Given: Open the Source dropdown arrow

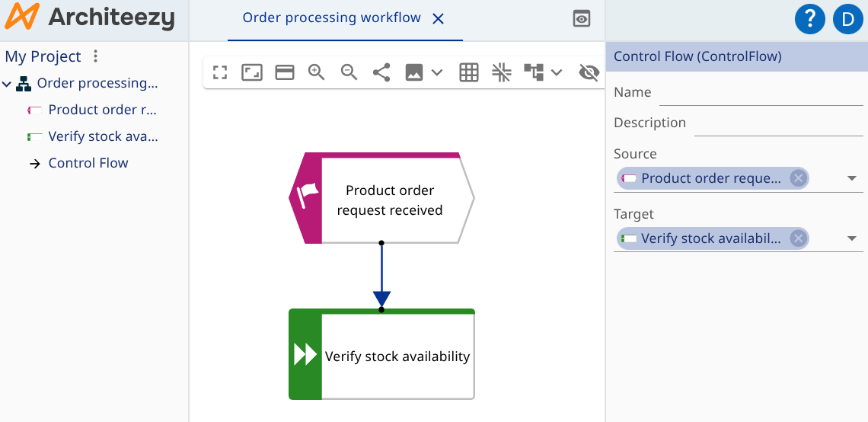Looking at the screenshot, I should [x=851, y=179].
